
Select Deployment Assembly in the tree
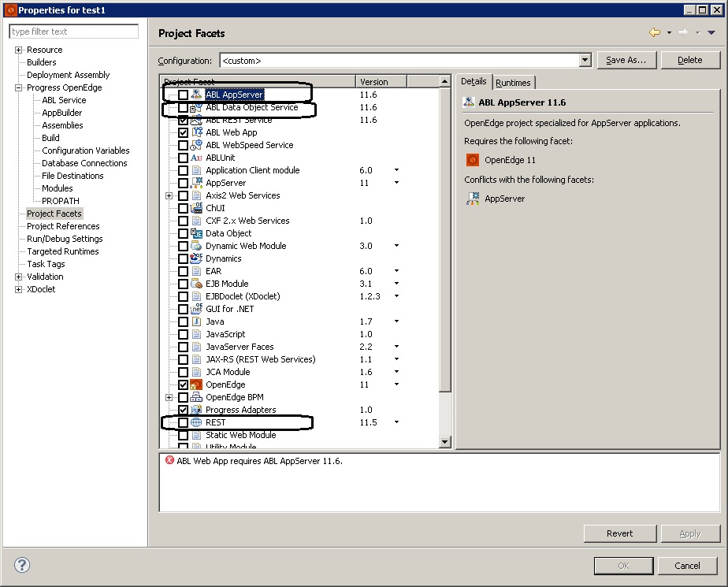[69, 75]
